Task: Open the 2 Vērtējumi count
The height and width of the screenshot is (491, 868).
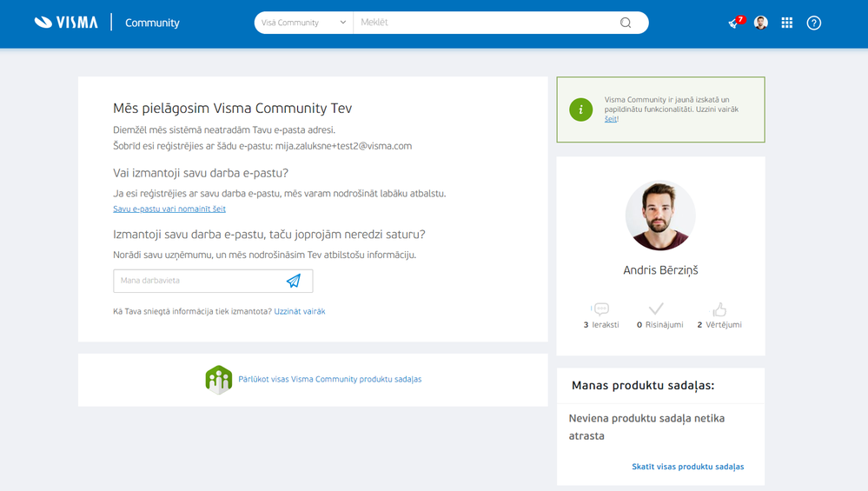Action: 719,324
